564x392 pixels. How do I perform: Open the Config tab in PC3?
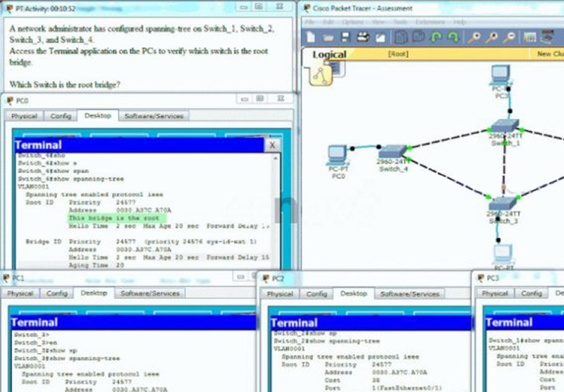pyautogui.click(x=532, y=293)
